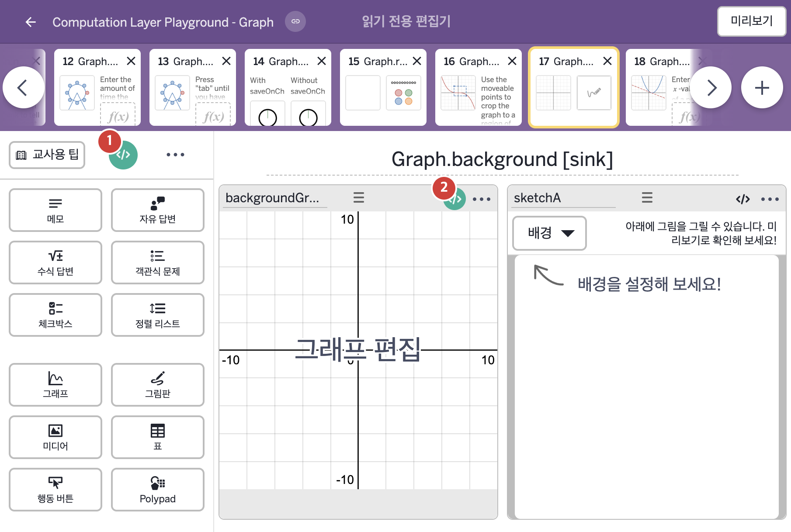Add a Polypad component
Image resolution: width=791 pixels, height=532 pixels.
pyautogui.click(x=158, y=490)
